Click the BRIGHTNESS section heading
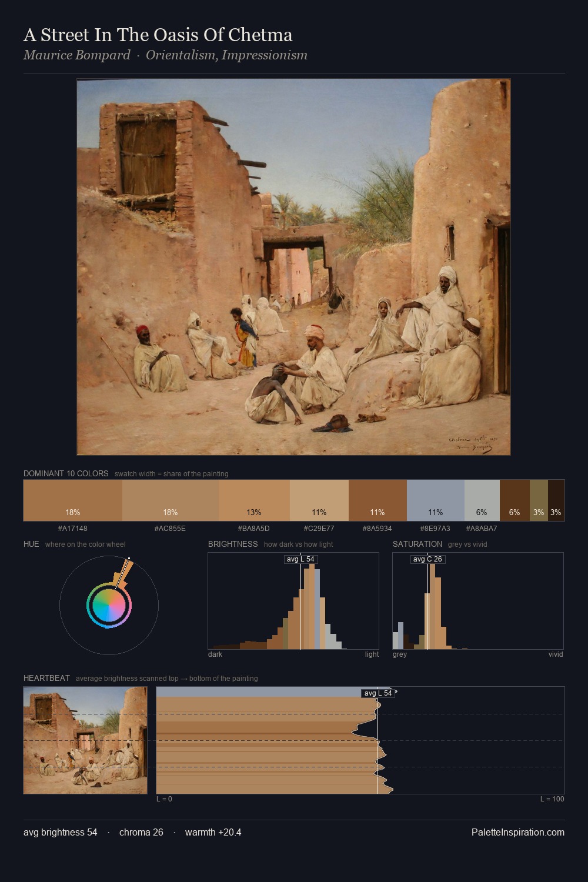This screenshot has height=882, width=588. pyautogui.click(x=233, y=544)
